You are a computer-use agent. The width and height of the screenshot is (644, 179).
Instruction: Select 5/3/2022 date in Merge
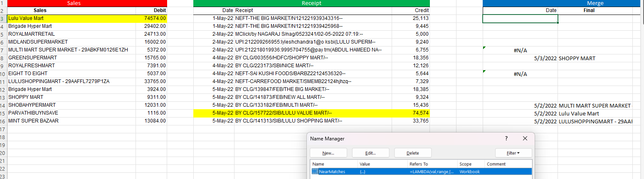point(520,58)
